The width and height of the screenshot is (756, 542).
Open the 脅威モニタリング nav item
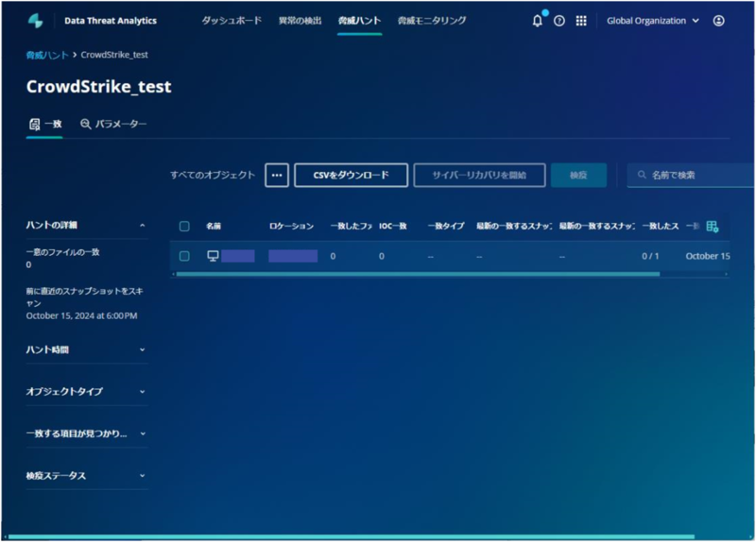[432, 21]
